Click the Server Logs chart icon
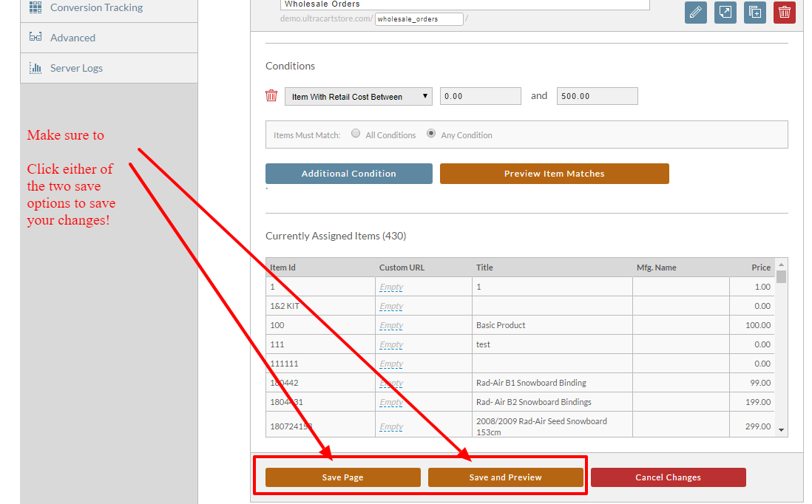Screen dimensions: 812x504 coord(35,68)
